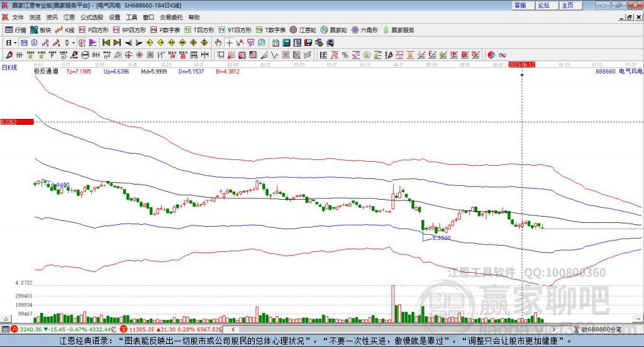Open the P四方形 tool
Screen dimensions: 644x347
tap(94, 30)
